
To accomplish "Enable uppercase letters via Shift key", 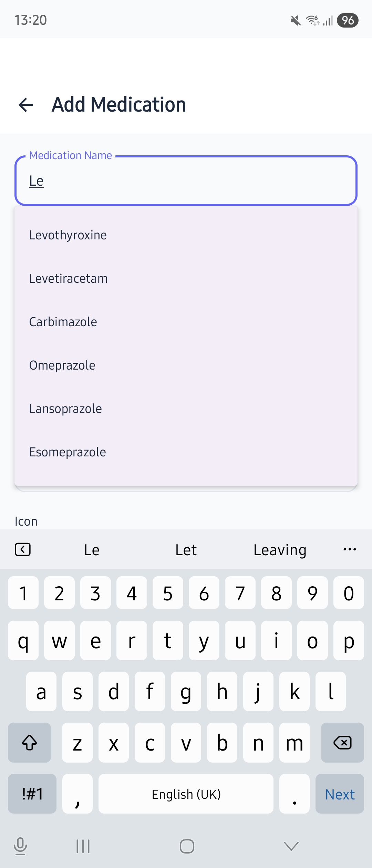I will [x=29, y=743].
